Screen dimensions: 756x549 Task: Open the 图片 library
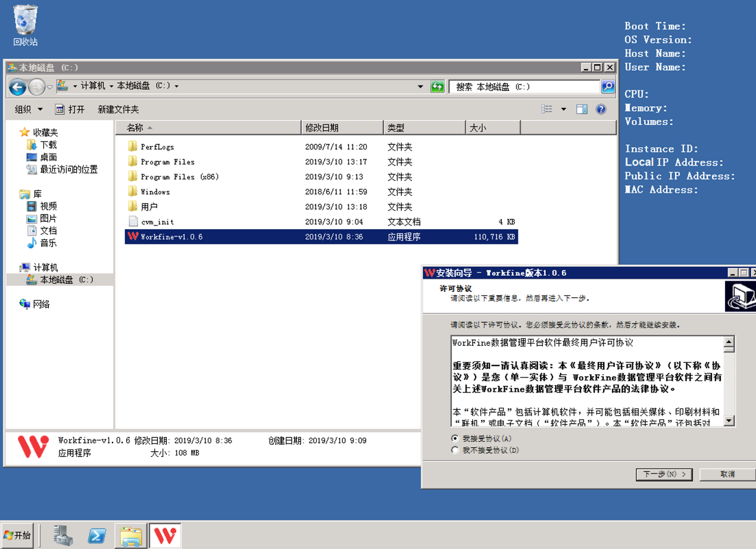(x=42, y=219)
